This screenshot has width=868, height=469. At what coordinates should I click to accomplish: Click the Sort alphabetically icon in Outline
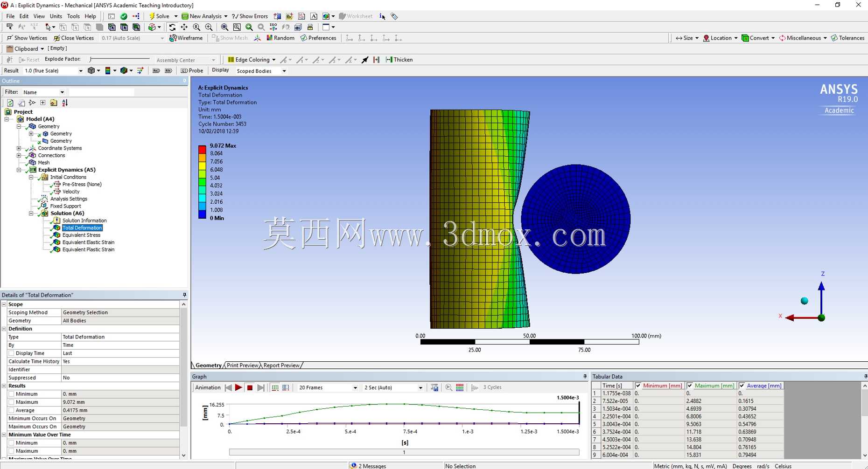point(65,103)
